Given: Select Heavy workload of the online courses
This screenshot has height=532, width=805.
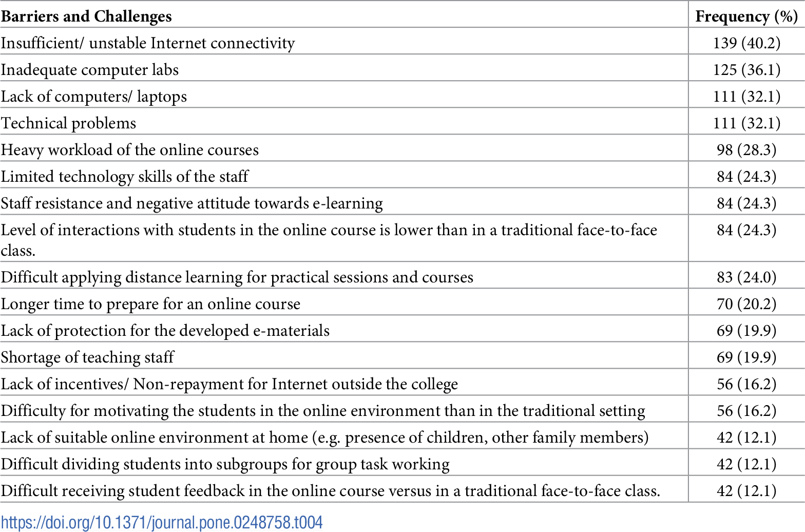Looking at the screenshot, I should pyautogui.click(x=130, y=150).
